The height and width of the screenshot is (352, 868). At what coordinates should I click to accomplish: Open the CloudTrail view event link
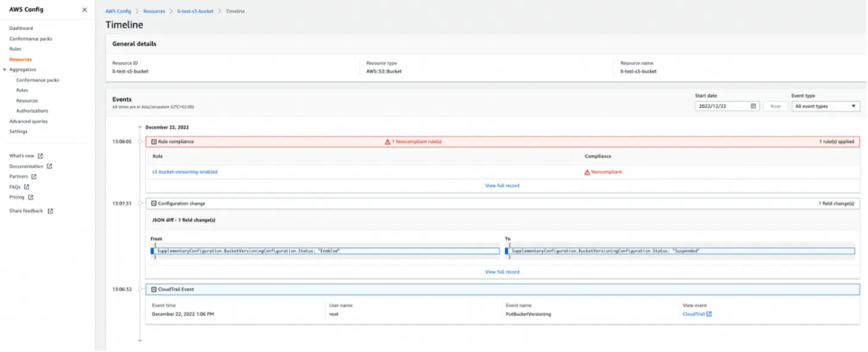pyautogui.click(x=694, y=314)
